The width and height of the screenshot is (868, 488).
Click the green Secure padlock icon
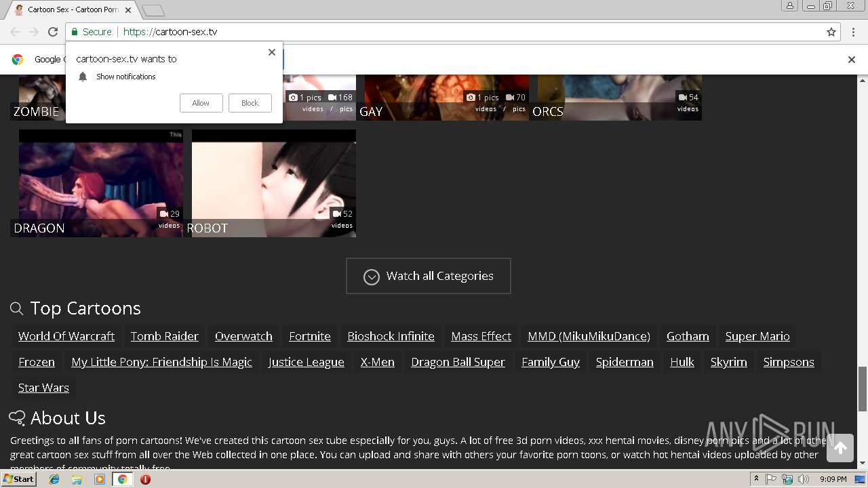[x=75, y=32]
